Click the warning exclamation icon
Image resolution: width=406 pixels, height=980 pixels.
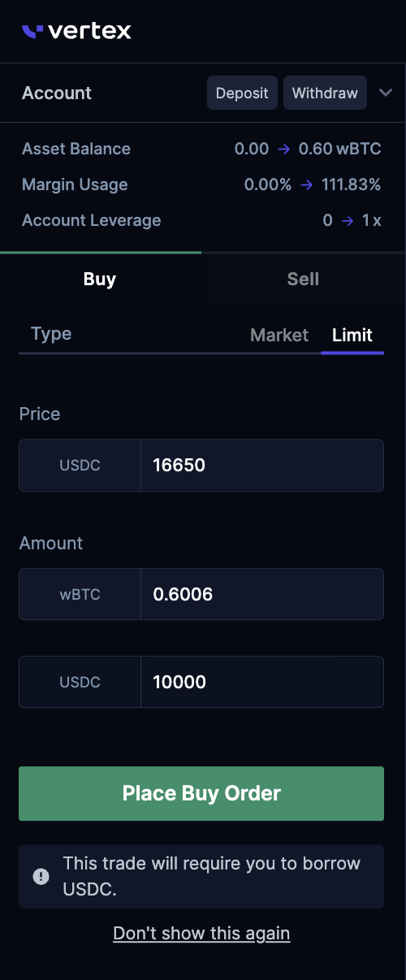(x=41, y=876)
